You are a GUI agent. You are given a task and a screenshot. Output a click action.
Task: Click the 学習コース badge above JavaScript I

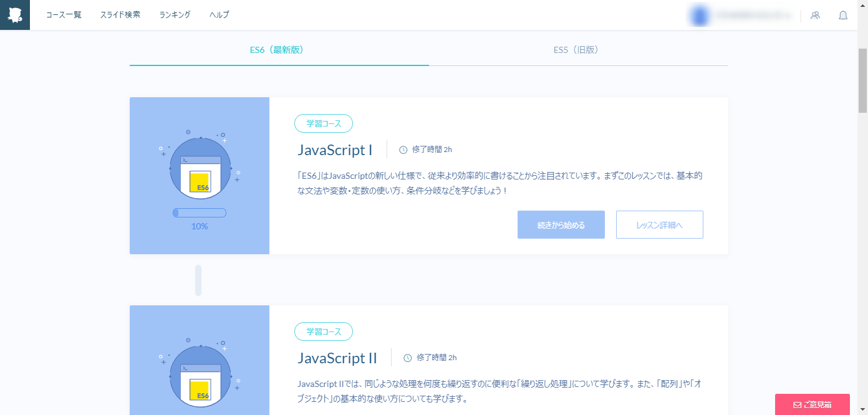[x=323, y=123]
